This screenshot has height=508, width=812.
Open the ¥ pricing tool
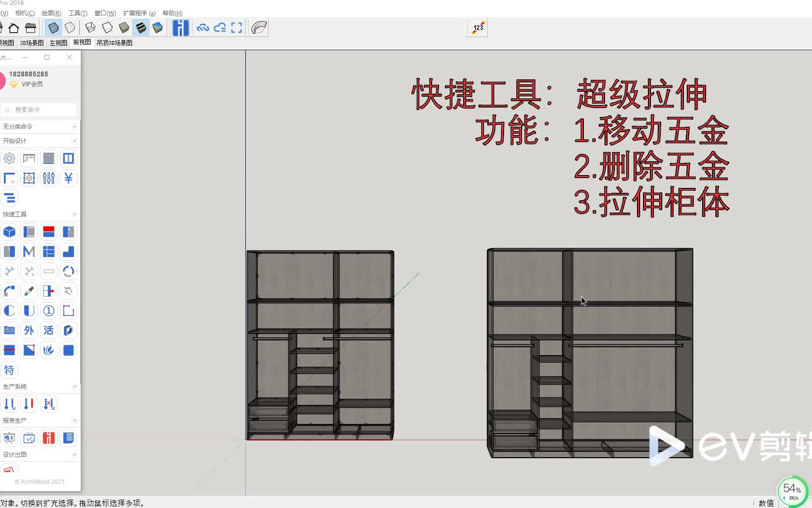coord(68,178)
